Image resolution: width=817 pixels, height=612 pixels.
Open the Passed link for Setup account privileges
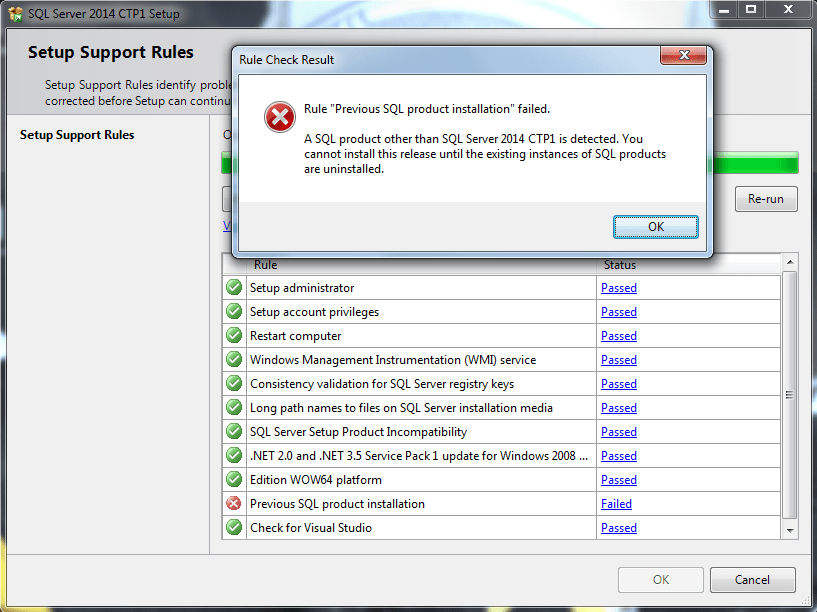click(x=618, y=311)
